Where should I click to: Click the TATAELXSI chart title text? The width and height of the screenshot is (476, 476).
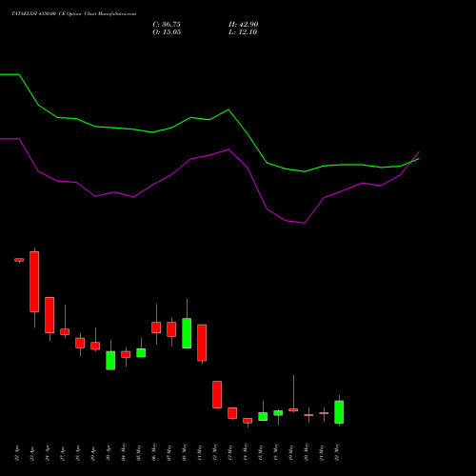[74, 14]
